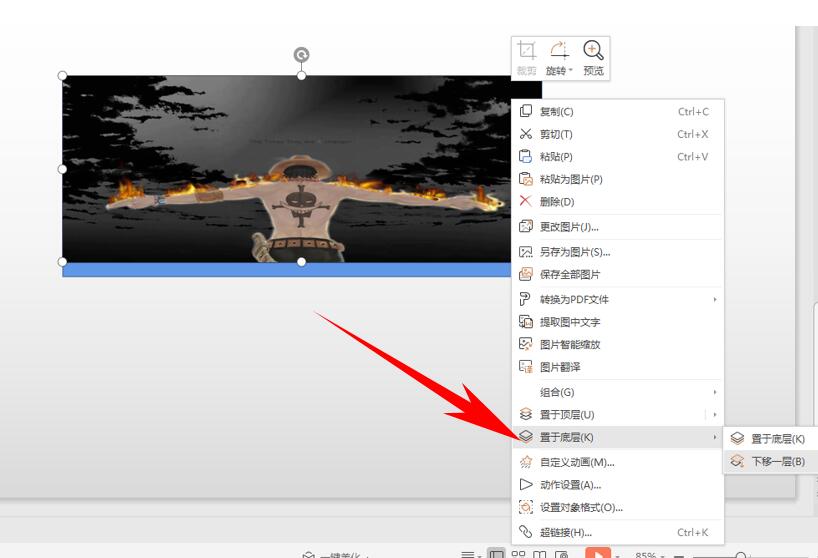Image resolution: width=818 pixels, height=558 pixels.
Task: Choose 粘贴为图片(P) paste-as-picture option
Action: (617, 179)
